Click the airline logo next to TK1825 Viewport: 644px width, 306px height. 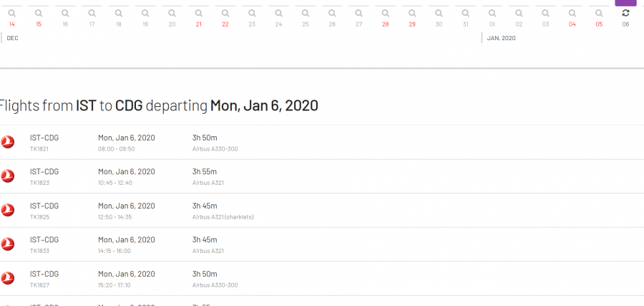pyautogui.click(x=8, y=210)
